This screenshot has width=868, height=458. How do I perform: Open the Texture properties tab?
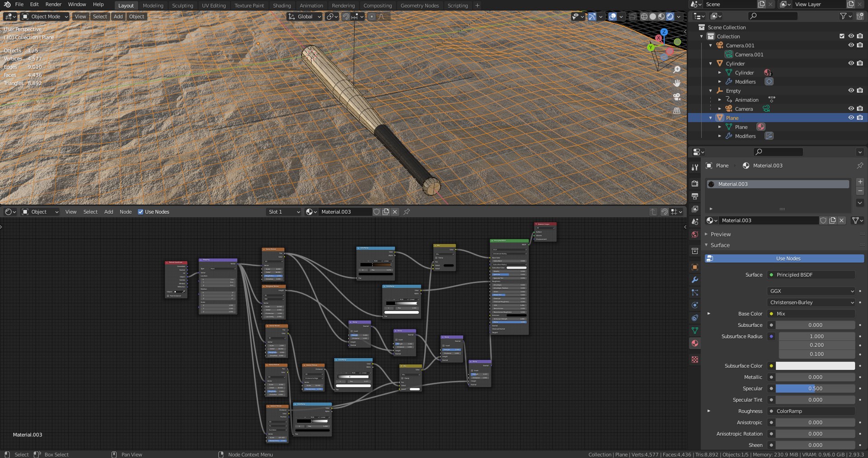point(695,359)
